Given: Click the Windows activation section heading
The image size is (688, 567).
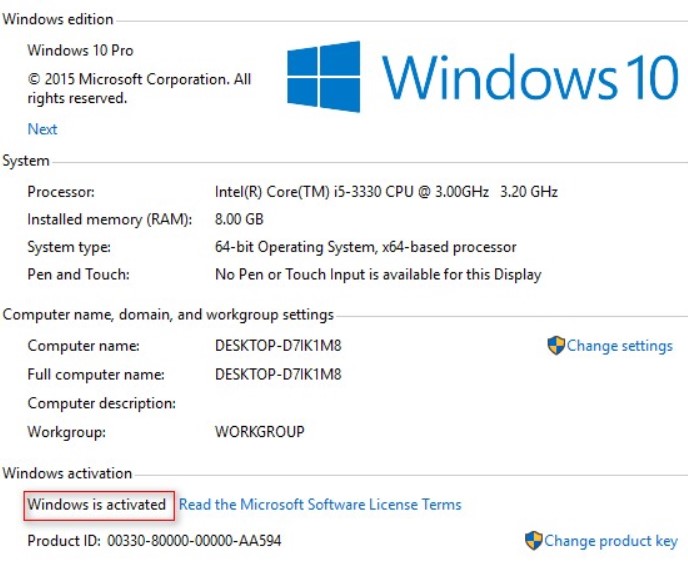Looking at the screenshot, I should tap(67, 473).
